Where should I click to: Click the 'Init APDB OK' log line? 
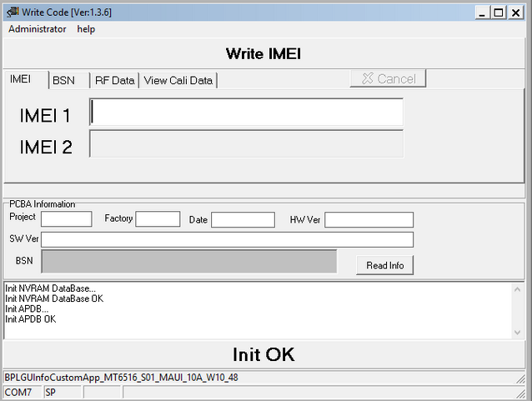[31, 319]
